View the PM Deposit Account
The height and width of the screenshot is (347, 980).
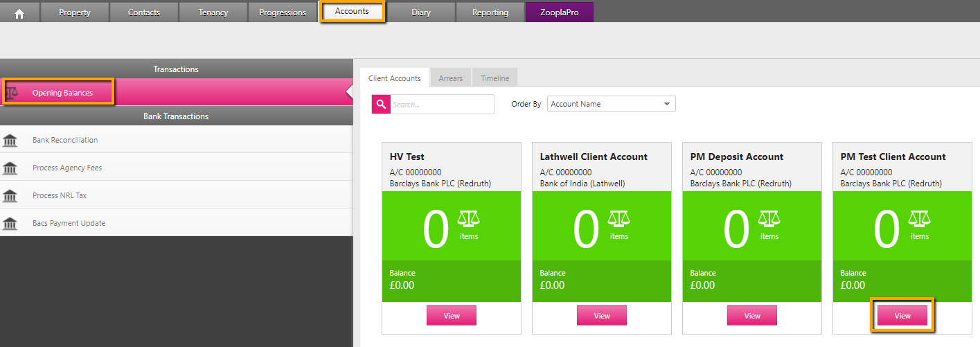pyautogui.click(x=752, y=315)
